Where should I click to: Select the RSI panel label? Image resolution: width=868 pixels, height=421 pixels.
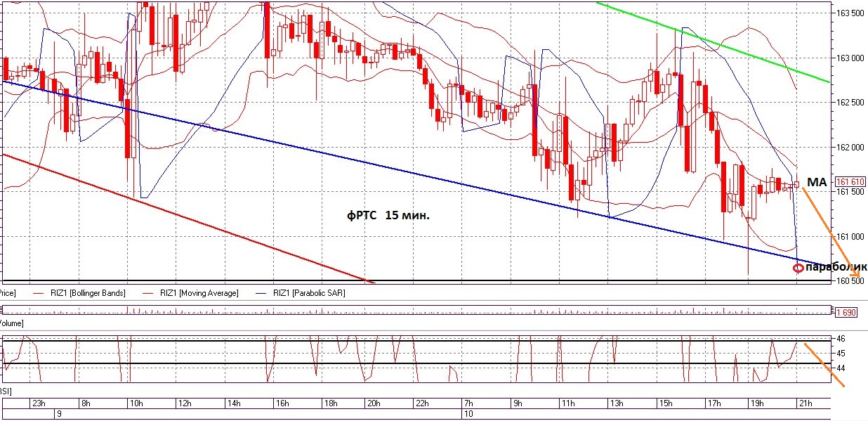point(6,390)
